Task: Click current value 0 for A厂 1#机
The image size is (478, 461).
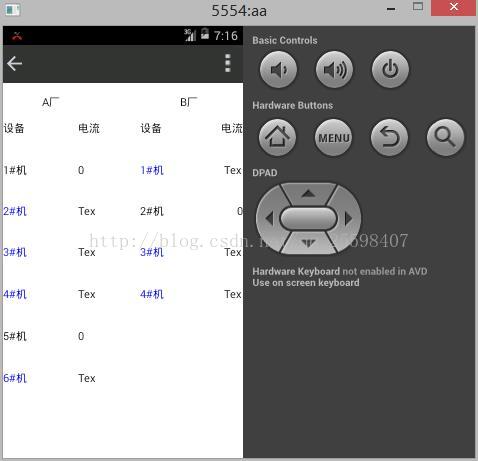Action: pos(81,170)
